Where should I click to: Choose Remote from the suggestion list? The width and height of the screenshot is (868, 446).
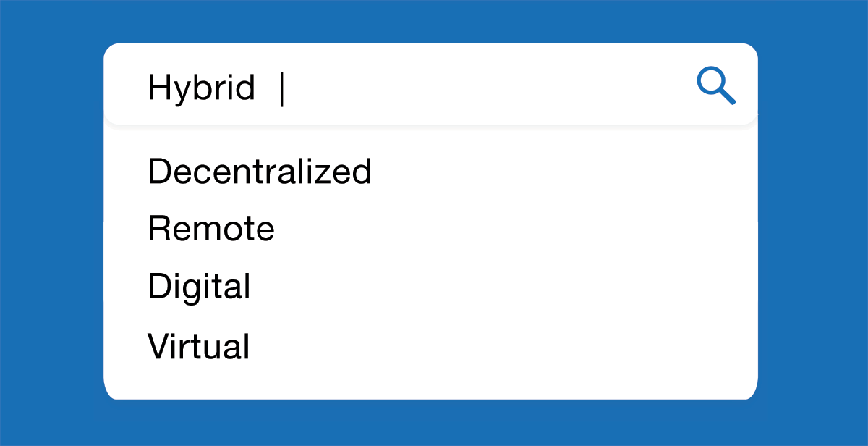click(211, 229)
